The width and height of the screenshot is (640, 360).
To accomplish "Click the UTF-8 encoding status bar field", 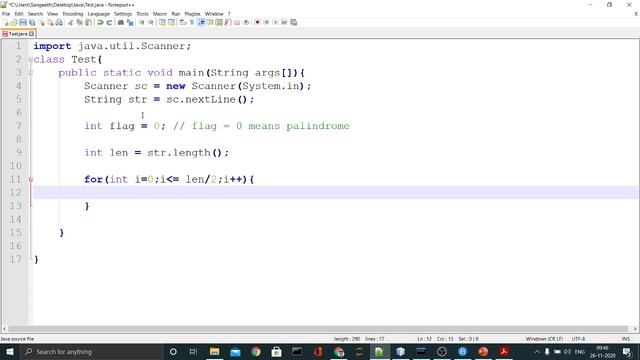I will click(578, 339).
